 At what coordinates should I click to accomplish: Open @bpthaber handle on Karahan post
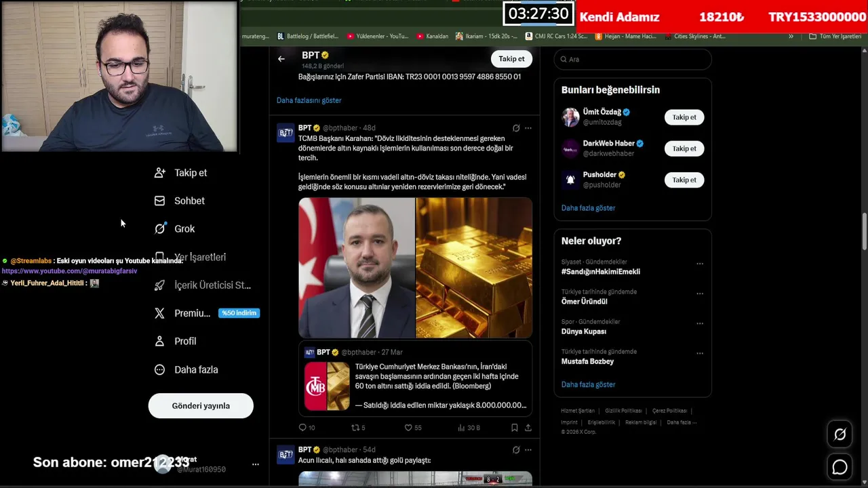tap(339, 128)
